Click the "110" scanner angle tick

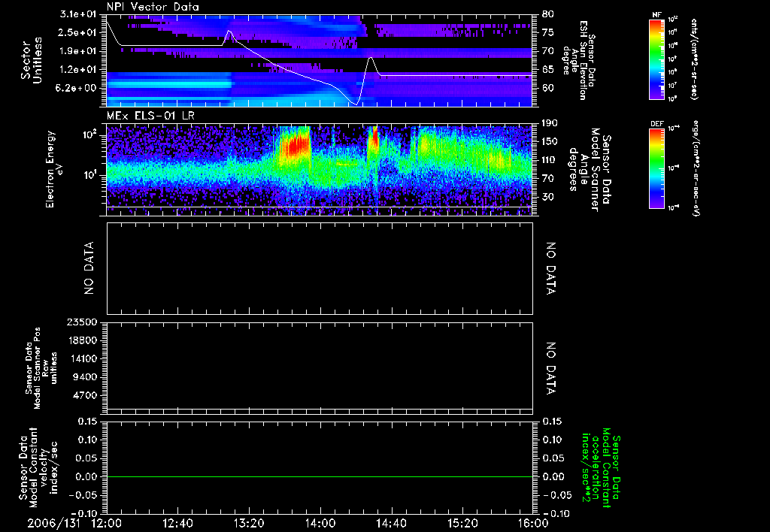[550, 160]
